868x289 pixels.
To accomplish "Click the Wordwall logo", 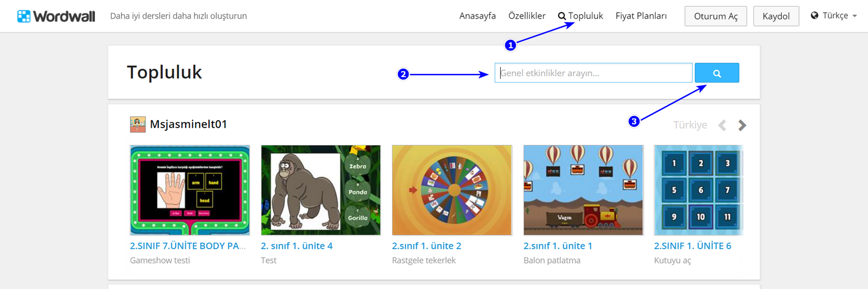I will 56,16.
